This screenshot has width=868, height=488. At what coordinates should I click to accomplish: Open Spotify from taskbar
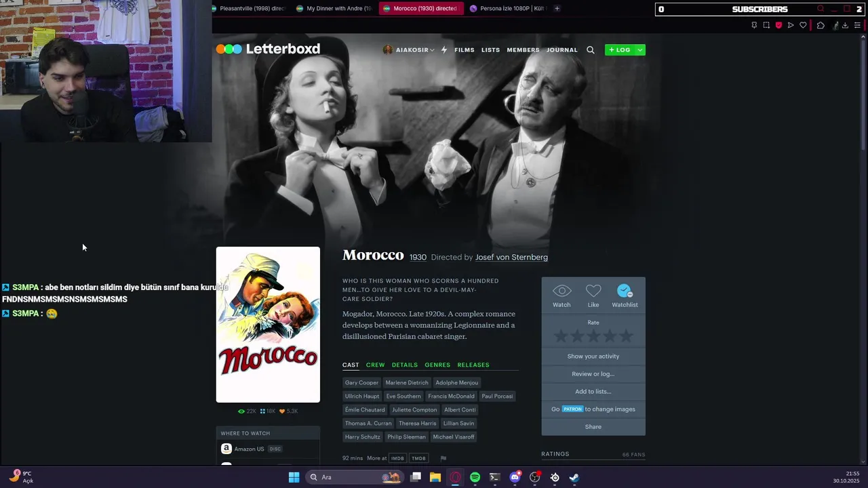click(475, 477)
